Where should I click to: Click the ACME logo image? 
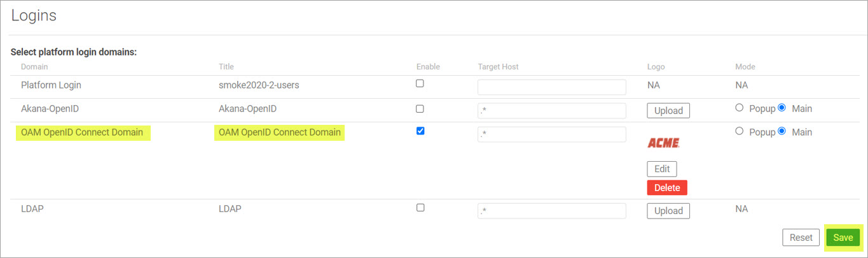pos(663,143)
